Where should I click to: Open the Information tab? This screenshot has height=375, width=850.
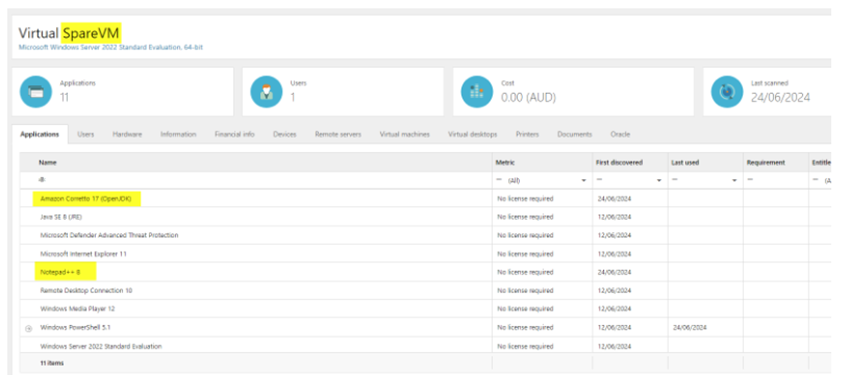[178, 134]
